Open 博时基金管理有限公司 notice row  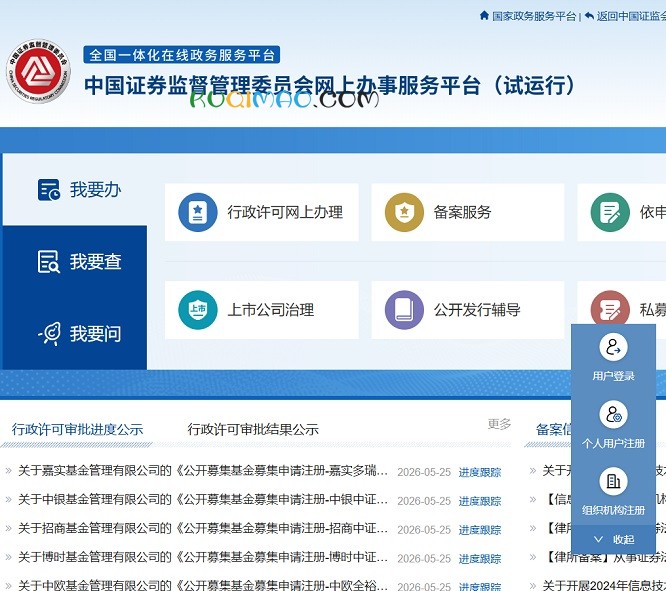[203, 557]
